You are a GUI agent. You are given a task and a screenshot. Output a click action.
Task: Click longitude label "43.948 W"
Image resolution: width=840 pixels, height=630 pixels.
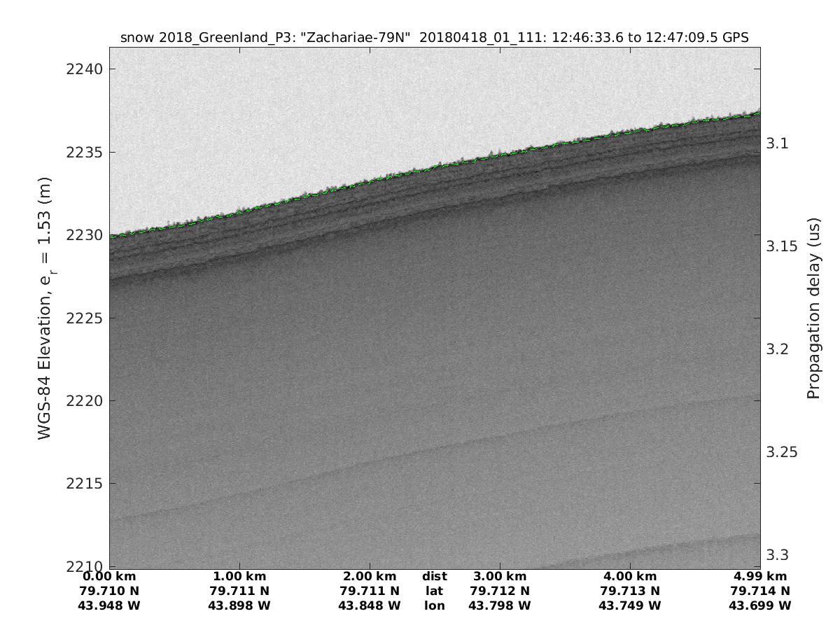[109, 605]
